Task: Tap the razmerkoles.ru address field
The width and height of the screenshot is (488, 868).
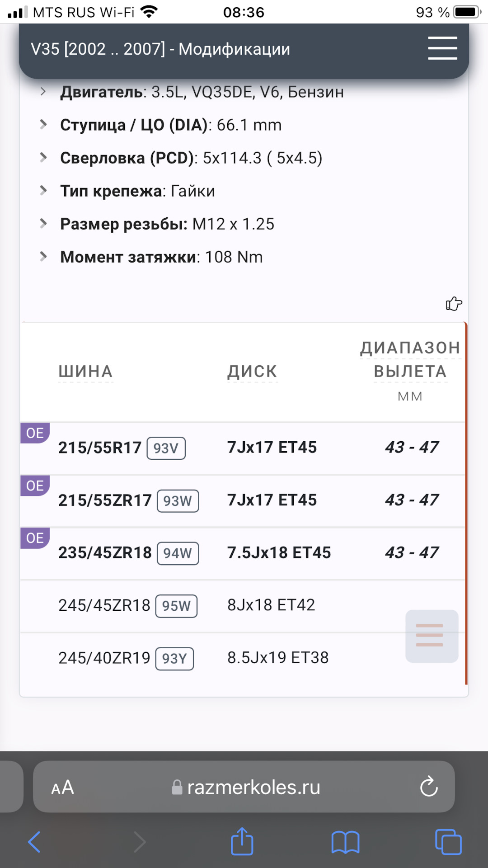Action: pos(246,788)
